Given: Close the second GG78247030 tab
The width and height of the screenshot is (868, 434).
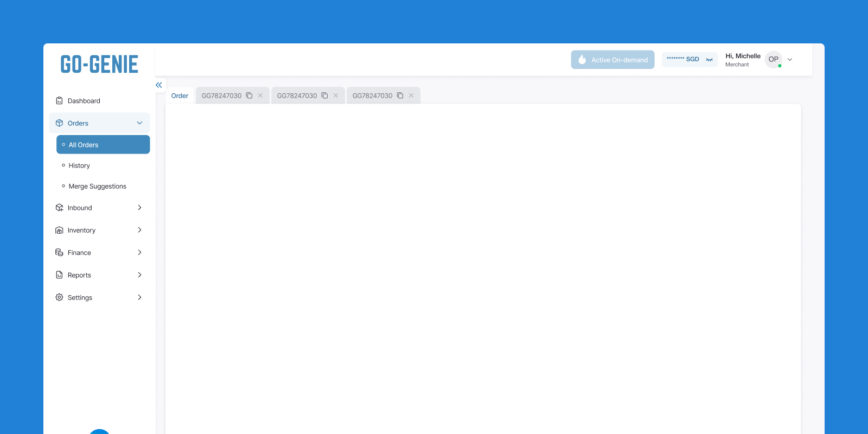Looking at the screenshot, I should click(x=336, y=95).
